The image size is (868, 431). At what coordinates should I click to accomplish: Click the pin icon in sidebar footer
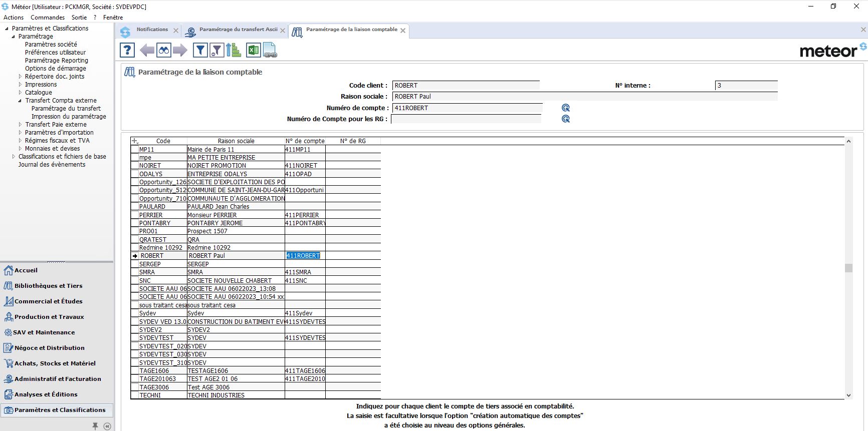pos(95,426)
